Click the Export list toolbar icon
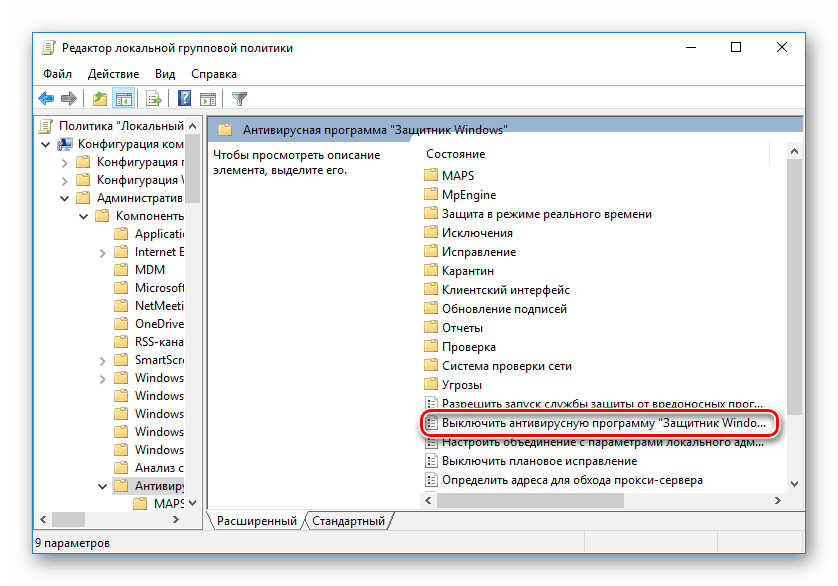The width and height of the screenshot is (838, 586). click(154, 98)
